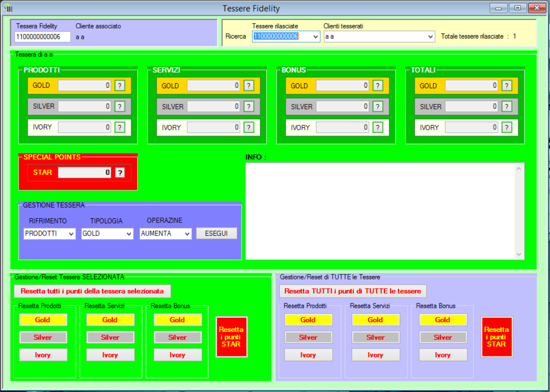Reset Bonus Silver for TUTTE le Tessere

tap(443, 337)
